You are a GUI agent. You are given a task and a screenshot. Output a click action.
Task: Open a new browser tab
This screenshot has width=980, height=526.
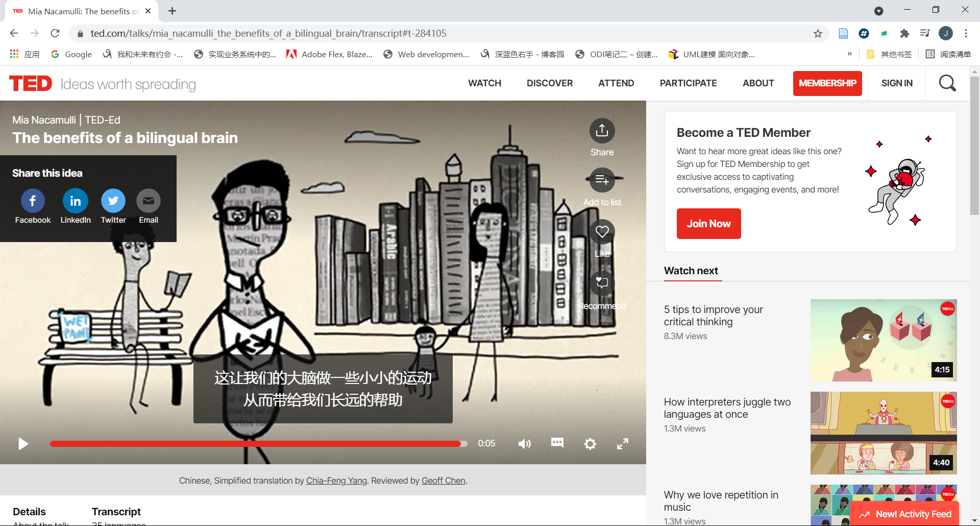tap(173, 11)
